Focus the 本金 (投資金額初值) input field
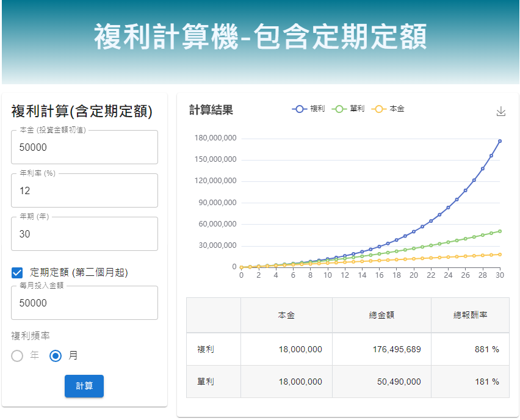This screenshot has height=420, width=520. 85,147
